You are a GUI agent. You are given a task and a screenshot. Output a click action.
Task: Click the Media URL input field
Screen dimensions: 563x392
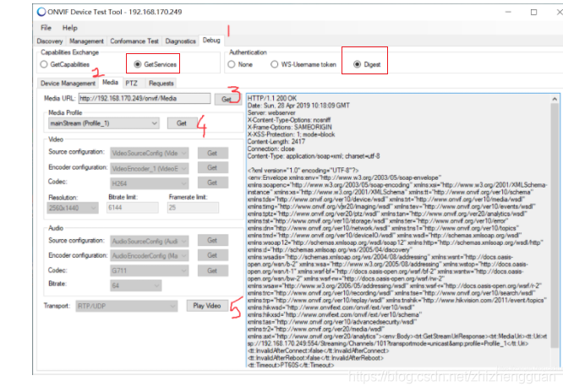[145, 98]
